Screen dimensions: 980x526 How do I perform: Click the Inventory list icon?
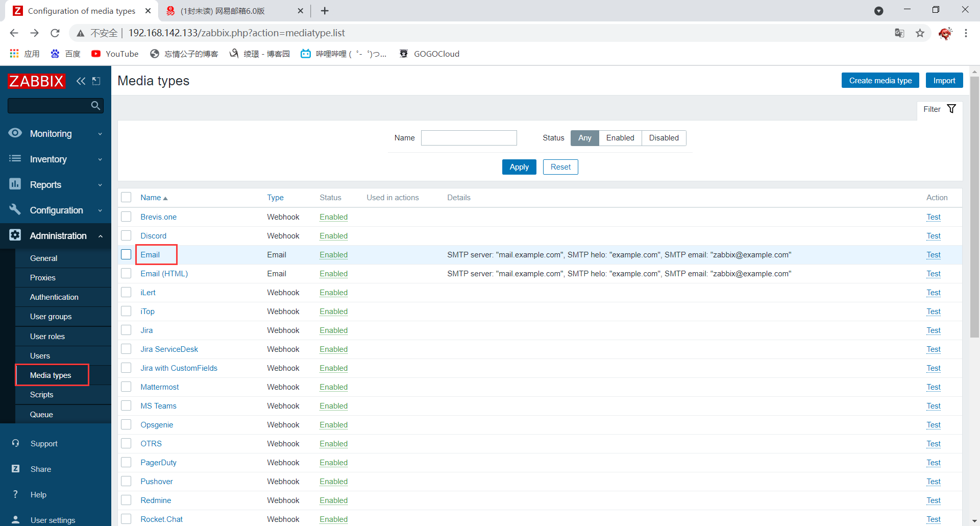pos(15,159)
